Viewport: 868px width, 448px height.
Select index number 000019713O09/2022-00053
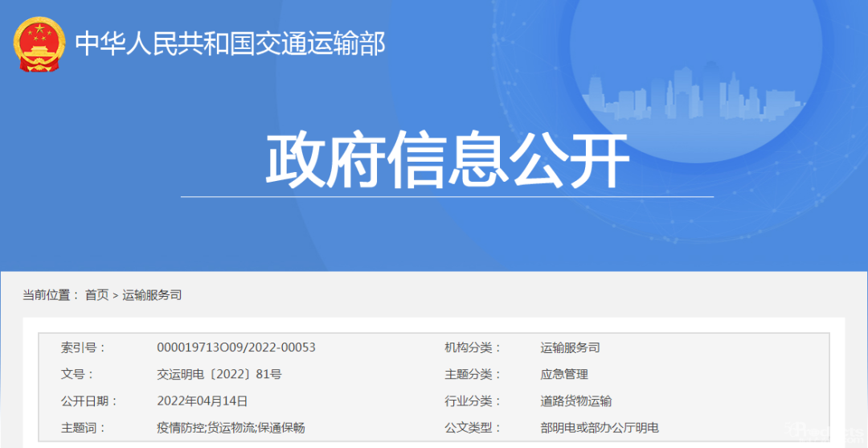236,347
